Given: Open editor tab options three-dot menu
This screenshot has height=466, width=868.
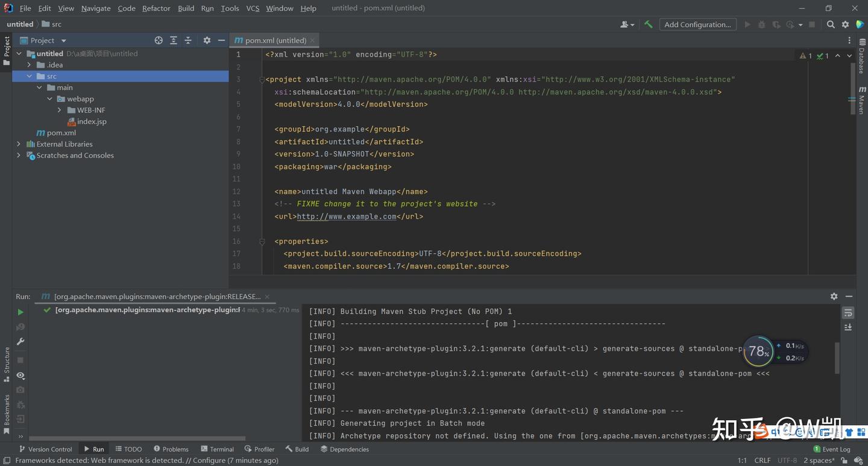Looking at the screenshot, I should (x=849, y=40).
